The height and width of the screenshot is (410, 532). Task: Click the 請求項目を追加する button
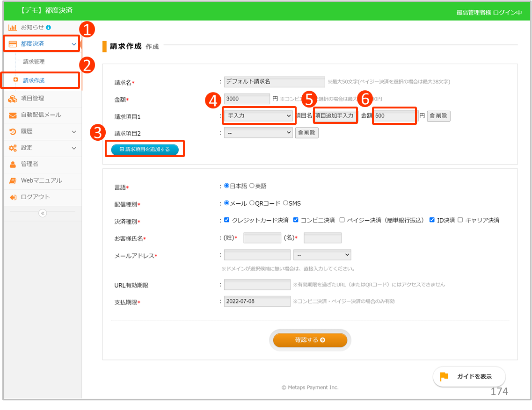(x=145, y=149)
